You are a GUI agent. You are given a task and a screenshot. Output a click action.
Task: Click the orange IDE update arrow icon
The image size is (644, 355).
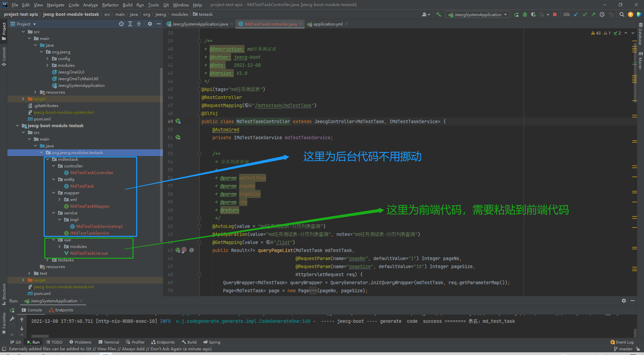point(631,14)
